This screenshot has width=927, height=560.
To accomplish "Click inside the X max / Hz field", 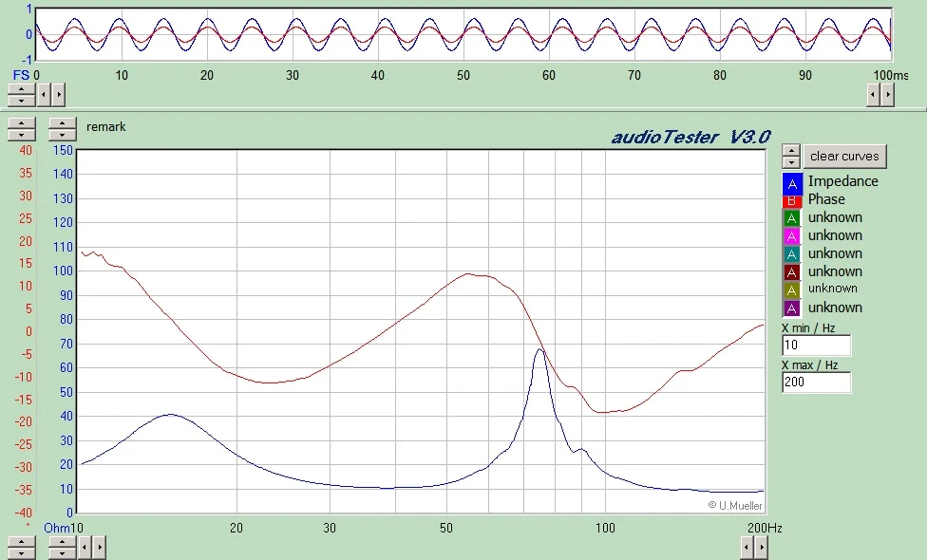I will pos(815,382).
